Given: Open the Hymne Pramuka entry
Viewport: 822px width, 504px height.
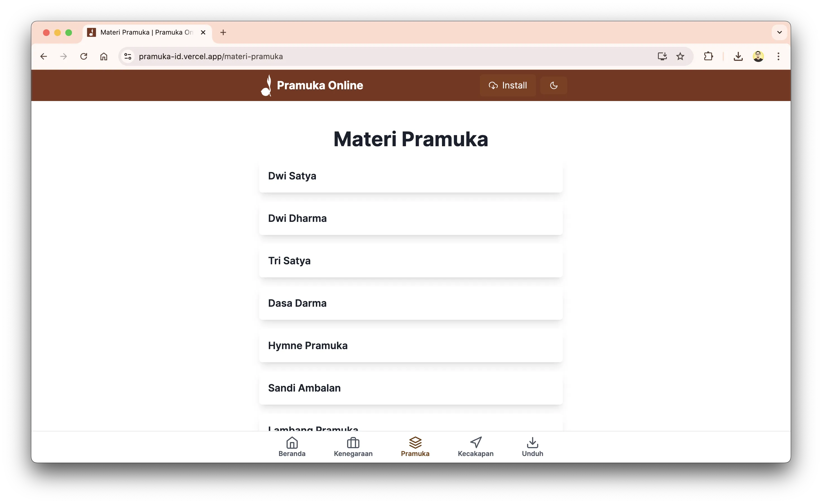Looking at the screenshot, I should (411, 345).
